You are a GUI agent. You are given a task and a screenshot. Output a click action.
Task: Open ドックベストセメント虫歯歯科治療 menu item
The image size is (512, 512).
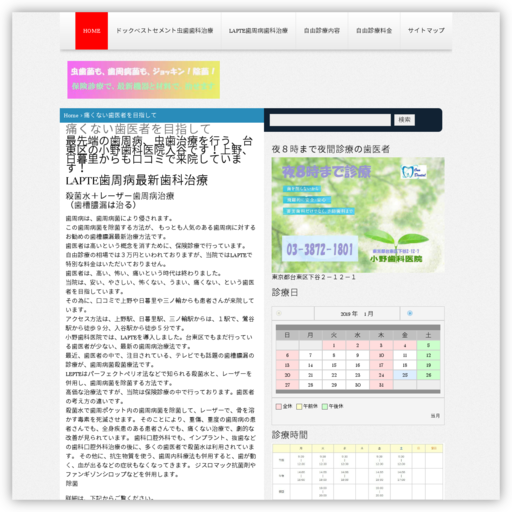coord(164,31)
